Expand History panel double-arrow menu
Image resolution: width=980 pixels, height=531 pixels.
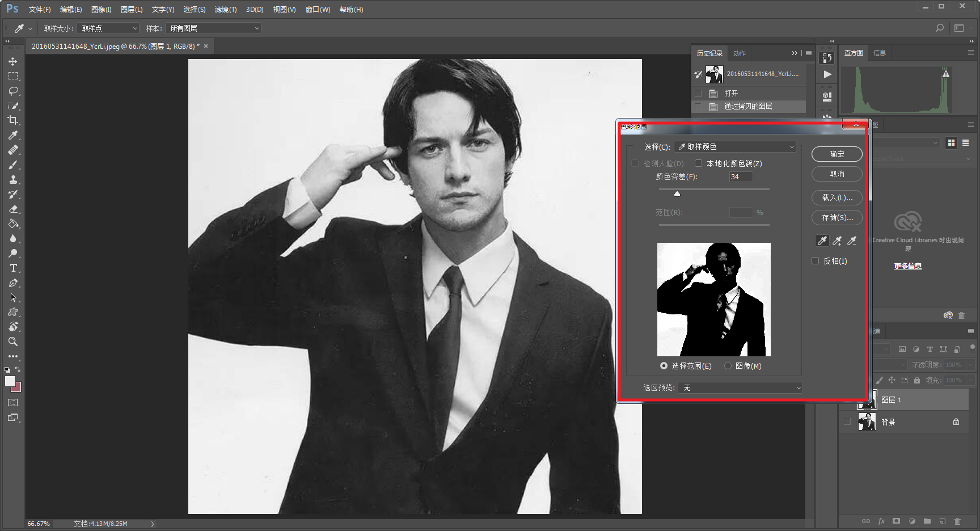795,53
